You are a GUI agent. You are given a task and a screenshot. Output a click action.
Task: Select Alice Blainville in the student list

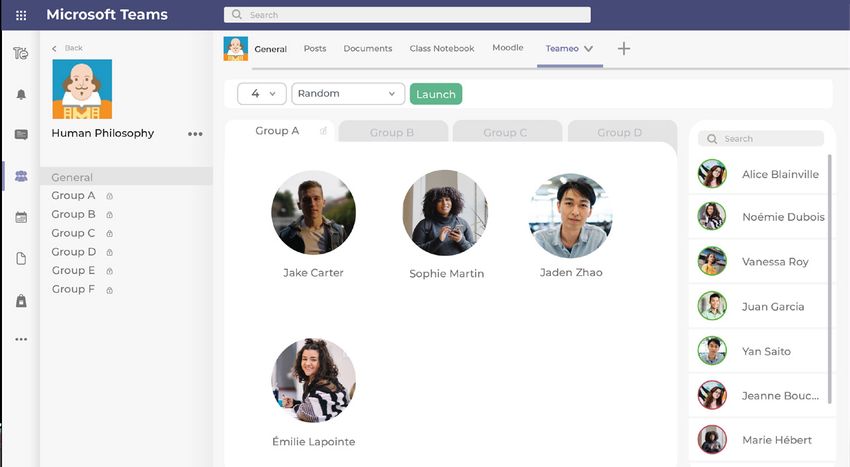761,174
